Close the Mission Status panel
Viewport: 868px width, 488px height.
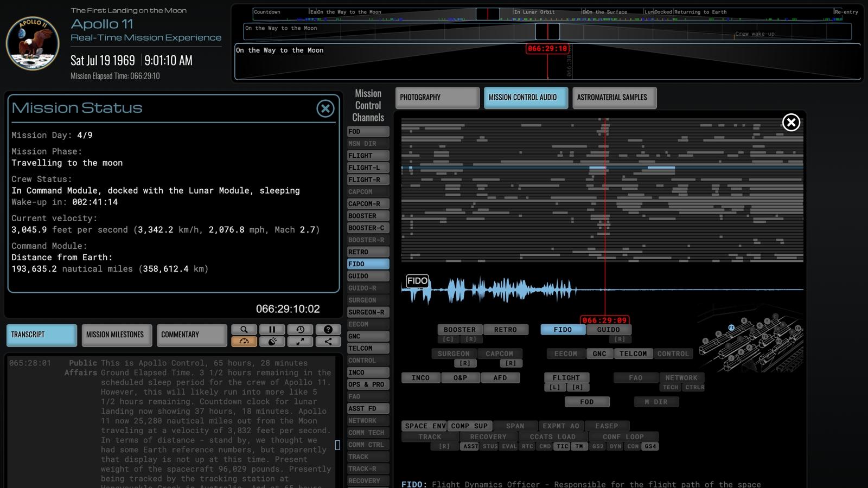(325, 108)
